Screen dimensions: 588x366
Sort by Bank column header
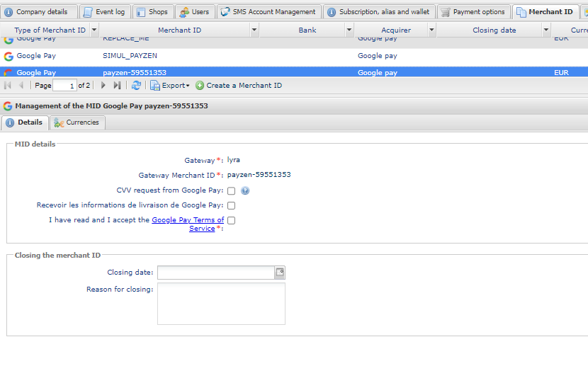pyautogui.click(x=307, y=30)
